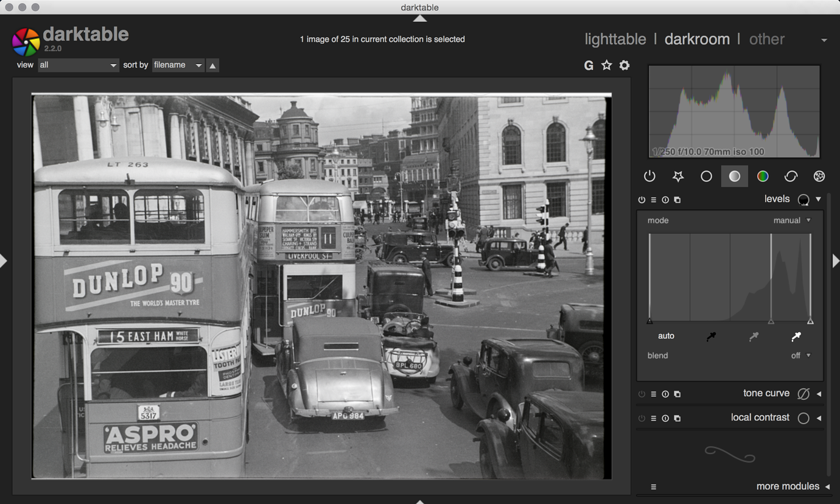This screenshot has width=840, height=504.
Task: Open view switcher dropdown arrow
Action: [x=824, y=40]
